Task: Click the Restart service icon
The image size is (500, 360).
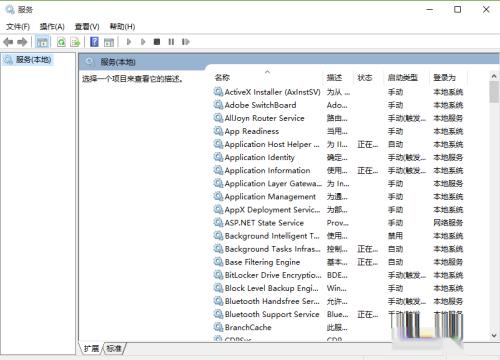Action: tap(186, 42)
